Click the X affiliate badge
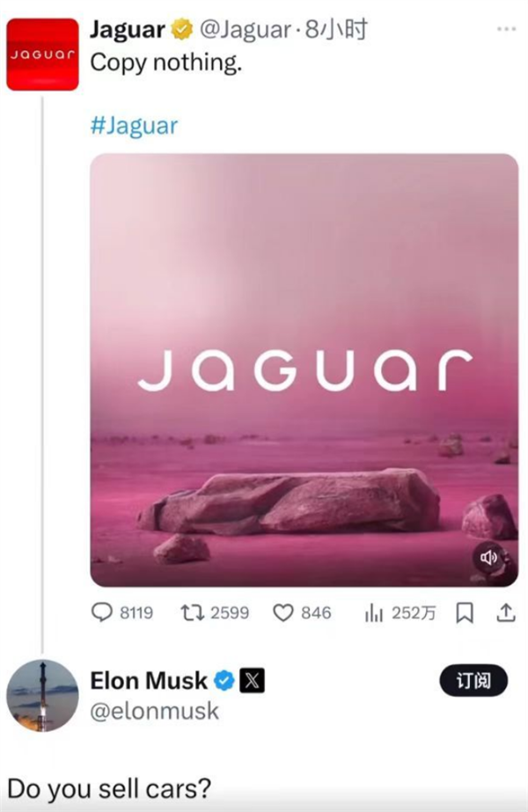Image resolution: width=528 pixels, height=812 pixels. [x=252, y=680]
